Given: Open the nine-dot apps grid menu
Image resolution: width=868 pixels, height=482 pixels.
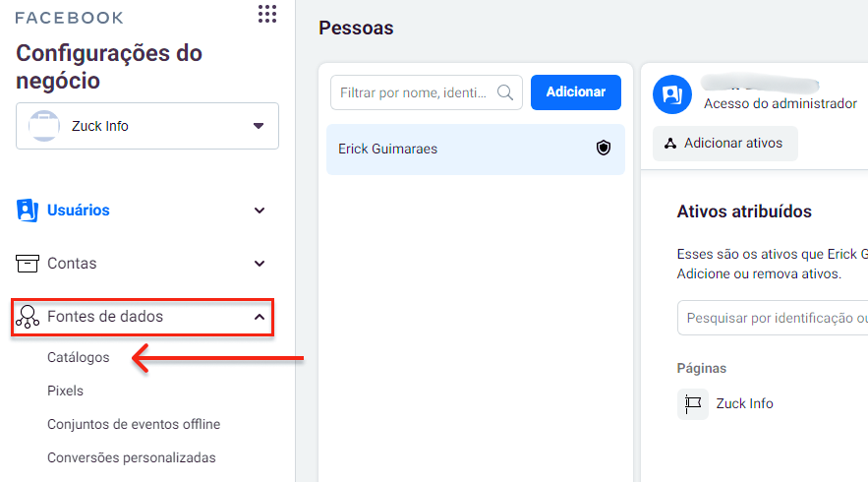Looking at the screenshot, I should [266, 14].
